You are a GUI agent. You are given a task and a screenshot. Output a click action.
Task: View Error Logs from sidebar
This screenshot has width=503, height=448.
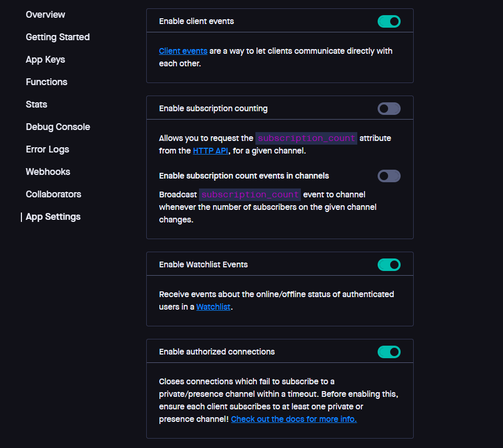click(48, 149)
